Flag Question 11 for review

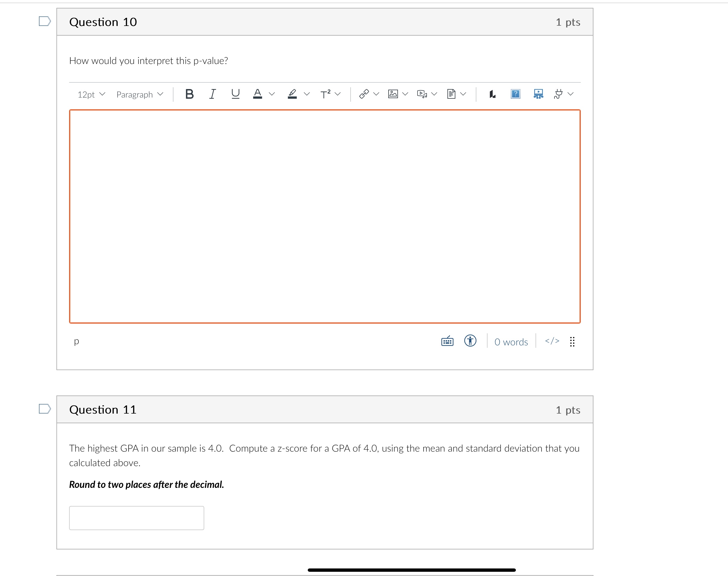point(45,409)
